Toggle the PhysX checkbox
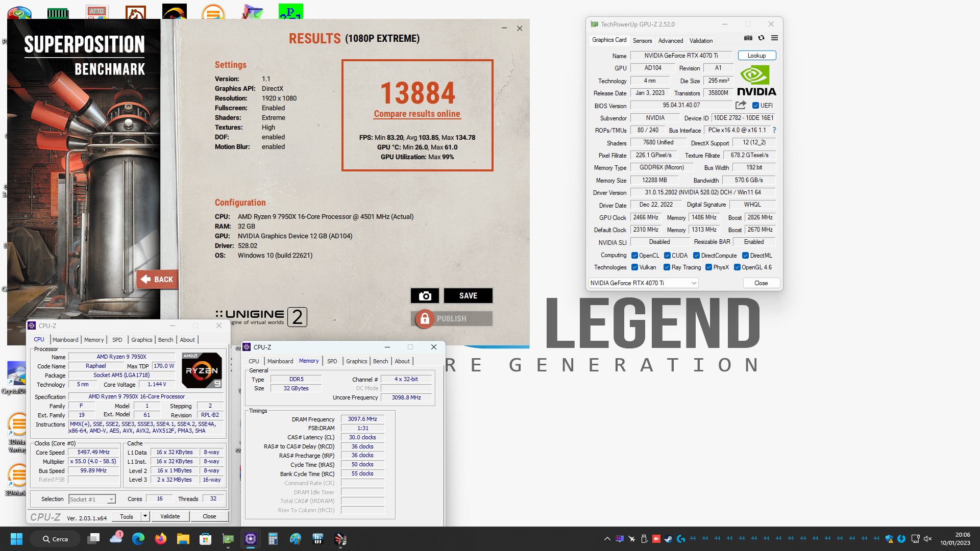This screenshot has height=551, width=980. [x=708, y=267]
